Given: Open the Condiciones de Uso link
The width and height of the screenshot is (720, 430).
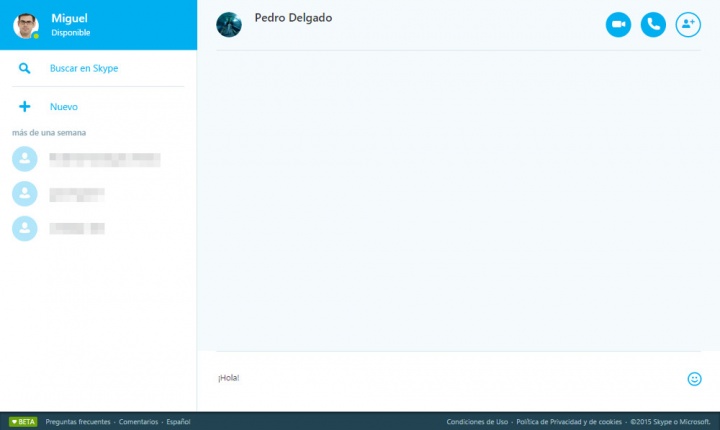Looking at the screenshot, I should click(x=477, y=422).
